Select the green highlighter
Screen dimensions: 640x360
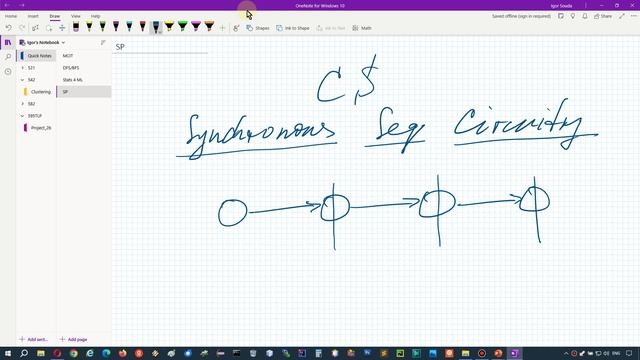click(182, 27)
